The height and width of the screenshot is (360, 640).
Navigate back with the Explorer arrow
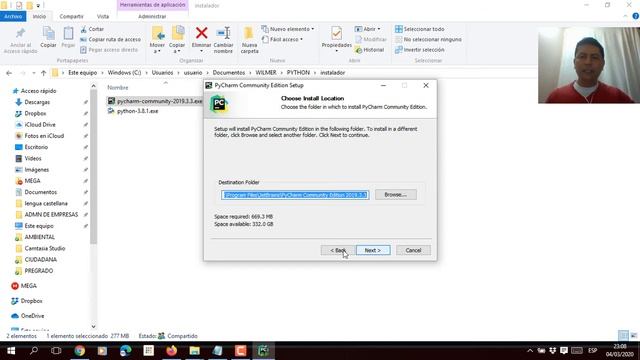(x=9, y=73)
